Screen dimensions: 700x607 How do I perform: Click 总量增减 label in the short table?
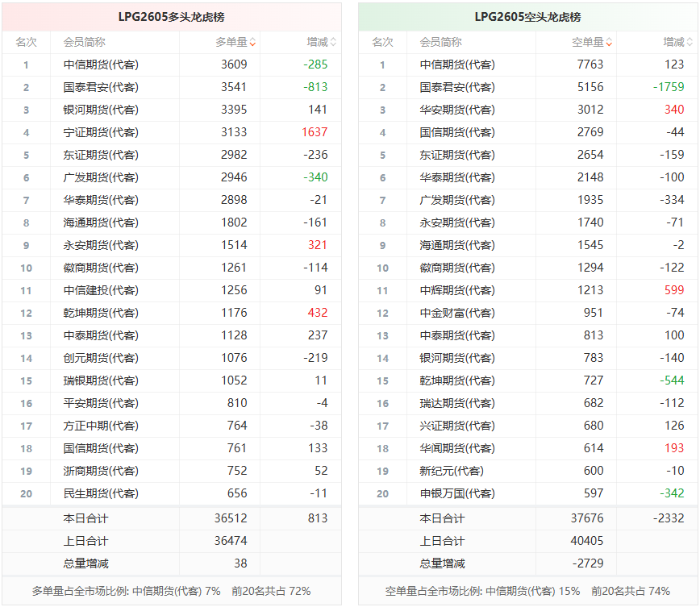click(442, 563)
